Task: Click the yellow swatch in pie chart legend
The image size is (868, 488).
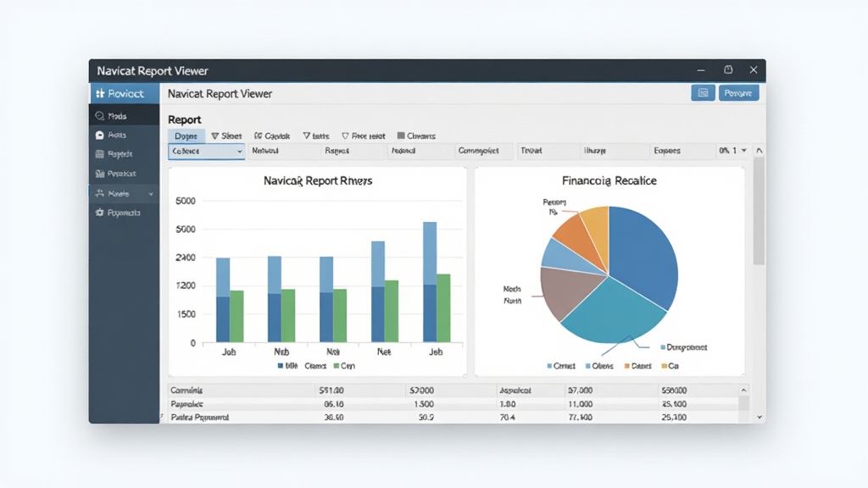Action: (x=665, y=366)
